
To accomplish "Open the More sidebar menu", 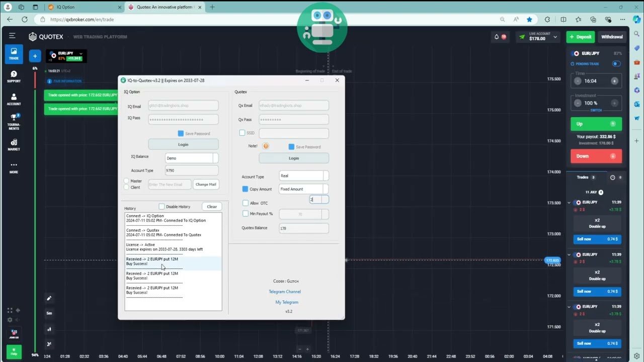I will coord(14,167).
